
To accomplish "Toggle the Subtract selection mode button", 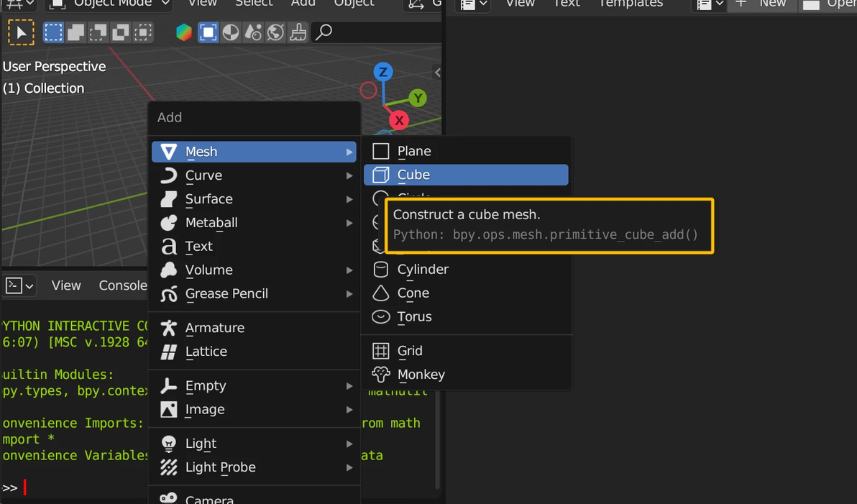I will click(98, 32).
